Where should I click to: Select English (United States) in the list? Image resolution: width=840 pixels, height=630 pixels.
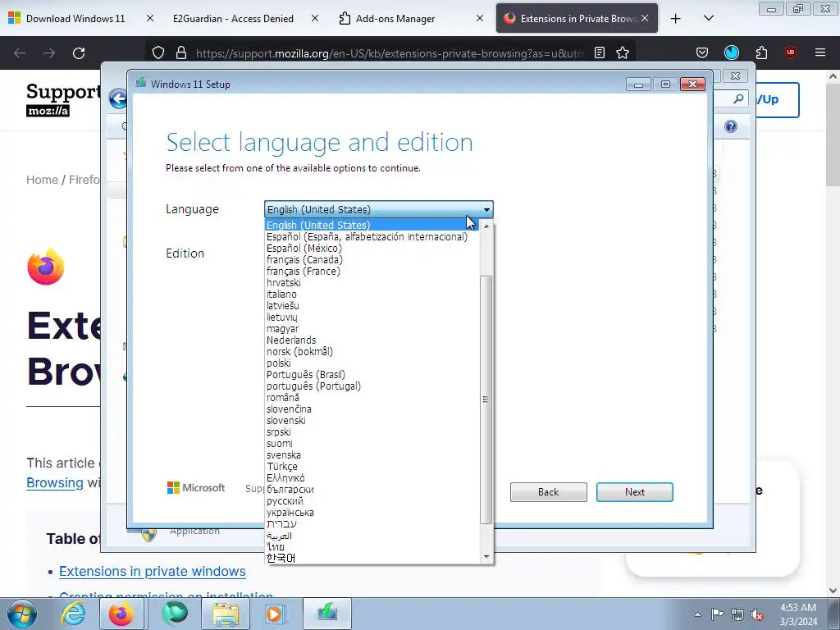pyautogui.click(x=372, y=225)
